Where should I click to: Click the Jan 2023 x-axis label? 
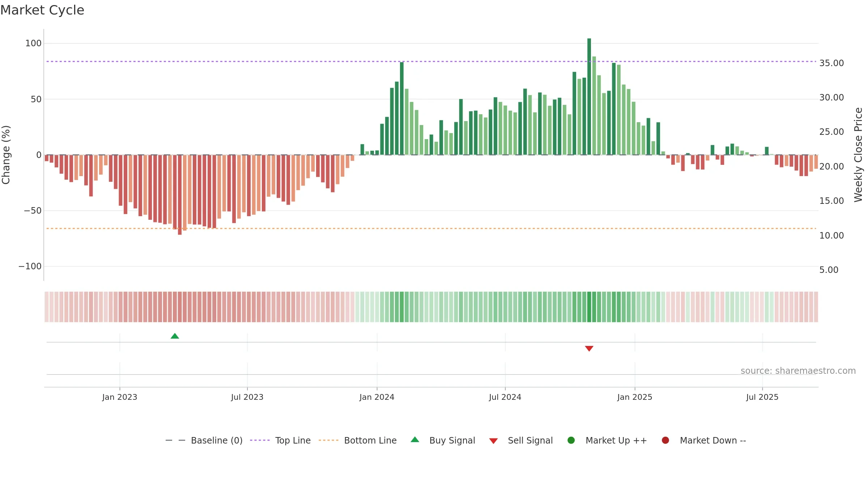[120, 397]
